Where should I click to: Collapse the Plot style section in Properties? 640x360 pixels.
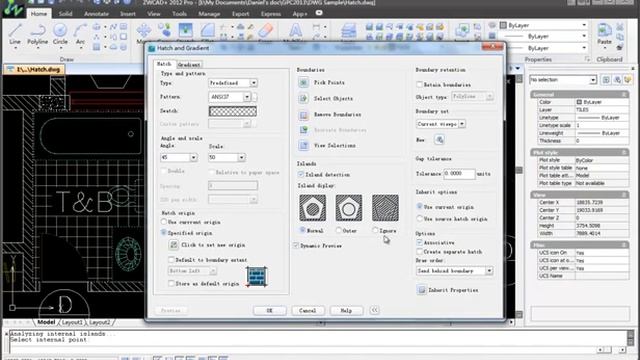click(624, 152)
